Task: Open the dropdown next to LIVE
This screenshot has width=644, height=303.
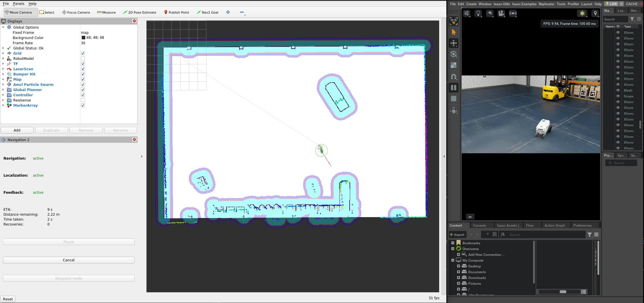Action: [621, 4]
